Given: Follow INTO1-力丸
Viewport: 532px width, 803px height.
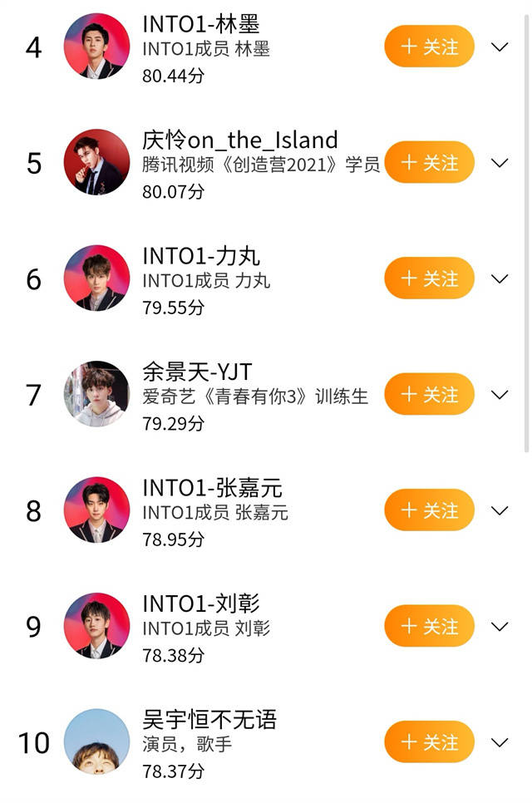Looking at the screenshot, I should 429,278.
